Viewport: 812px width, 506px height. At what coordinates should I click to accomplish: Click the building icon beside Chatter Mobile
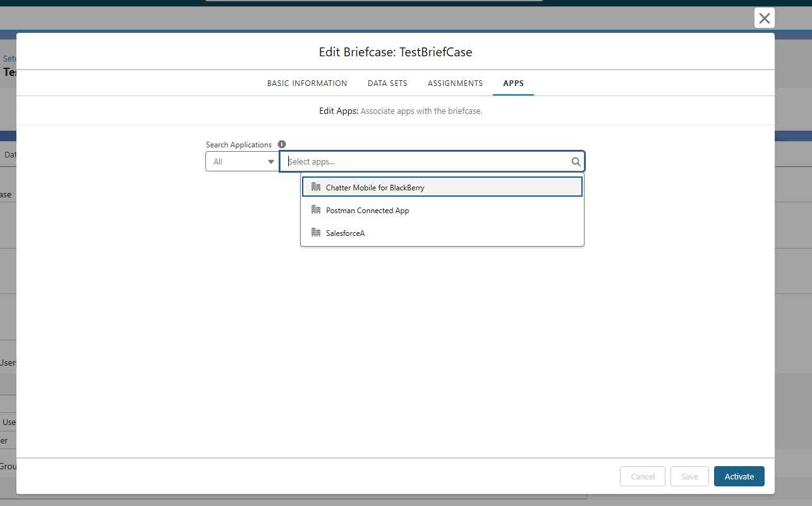pyautogui.click(x=316, y=187)
